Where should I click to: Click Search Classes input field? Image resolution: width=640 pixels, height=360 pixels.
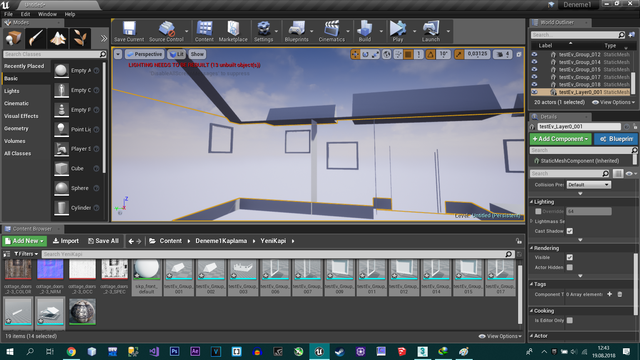[55, 54]
